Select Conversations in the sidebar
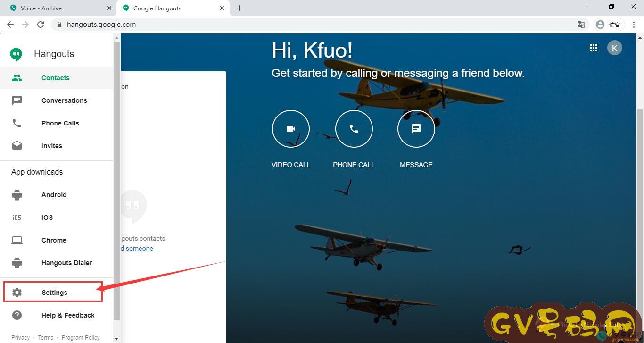The image size is (644, 343). pyautogui.click(x=64, y=100)
